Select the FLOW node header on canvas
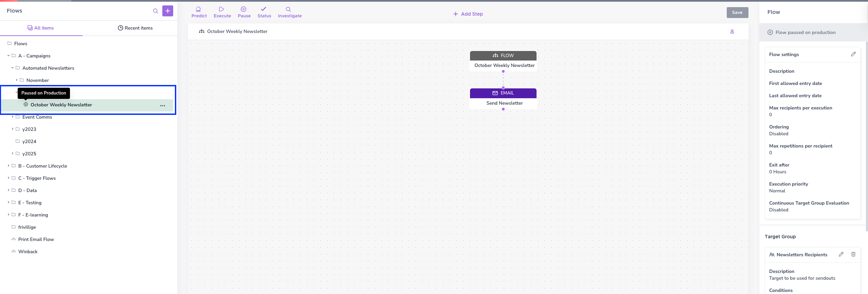Viewport: 868px width, 294px height. pos(503,55)
